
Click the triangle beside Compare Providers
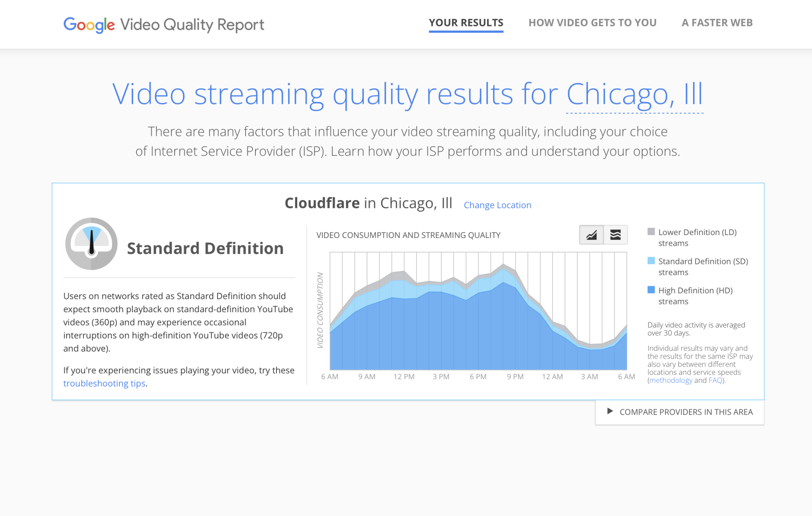(609, 411)
